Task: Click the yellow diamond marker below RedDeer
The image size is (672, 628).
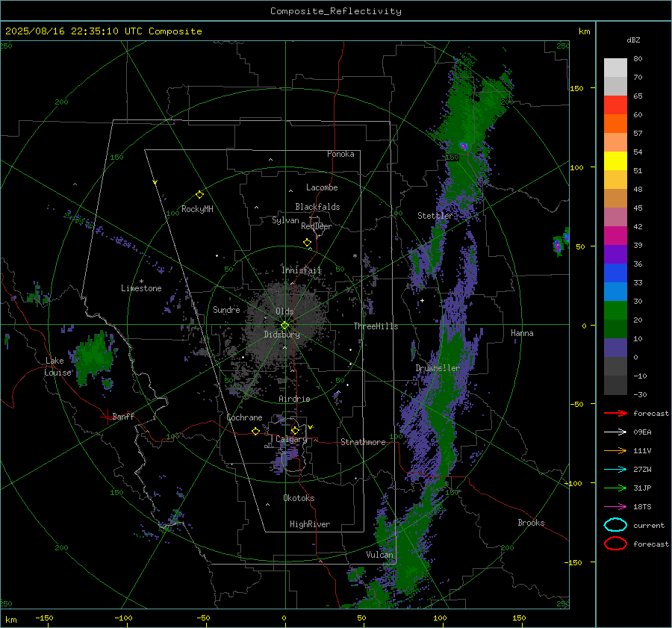Action: click(x=307, y=243)
